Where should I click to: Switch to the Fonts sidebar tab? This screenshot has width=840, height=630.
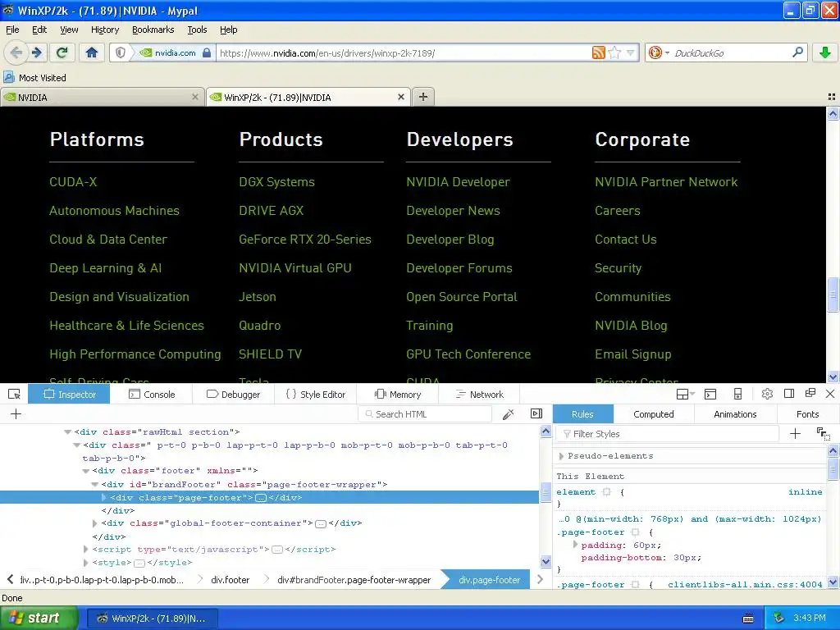point(807,414)
